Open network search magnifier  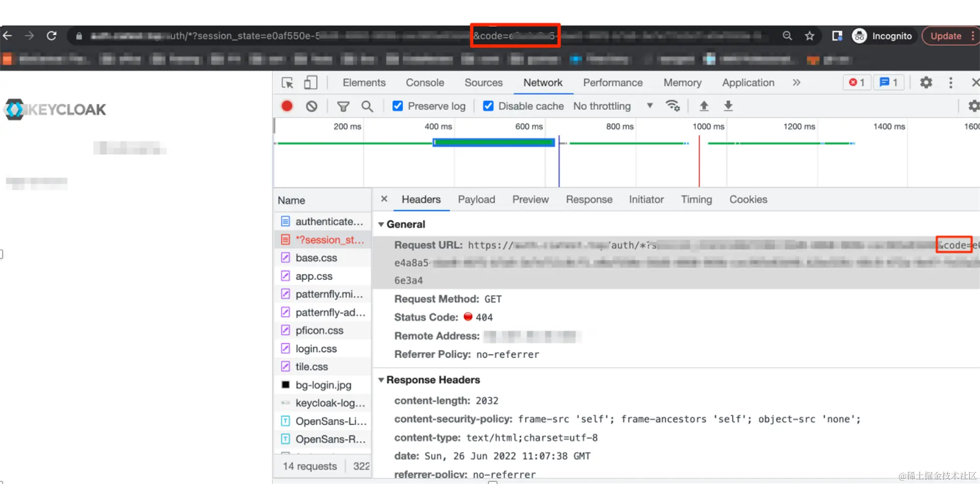click(x=367, y=106)
